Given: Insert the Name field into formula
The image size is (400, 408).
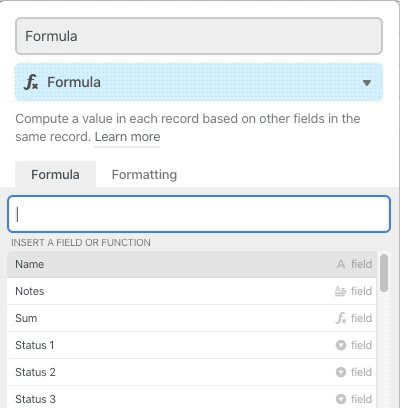Looking at the screenshot, I should click(192, 264).
